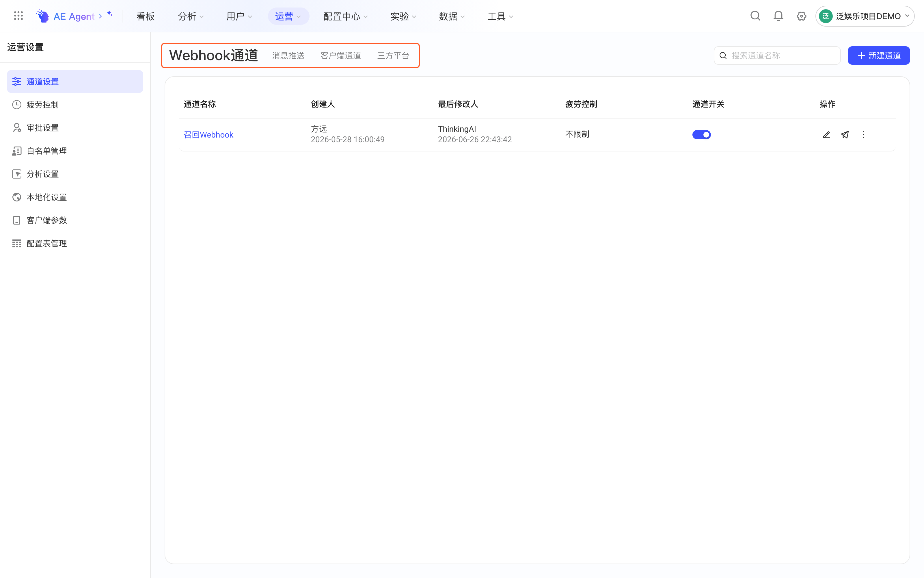Click the 客户端参数 device icon
The height and width of the screenshot is (578, 924).
17,220
